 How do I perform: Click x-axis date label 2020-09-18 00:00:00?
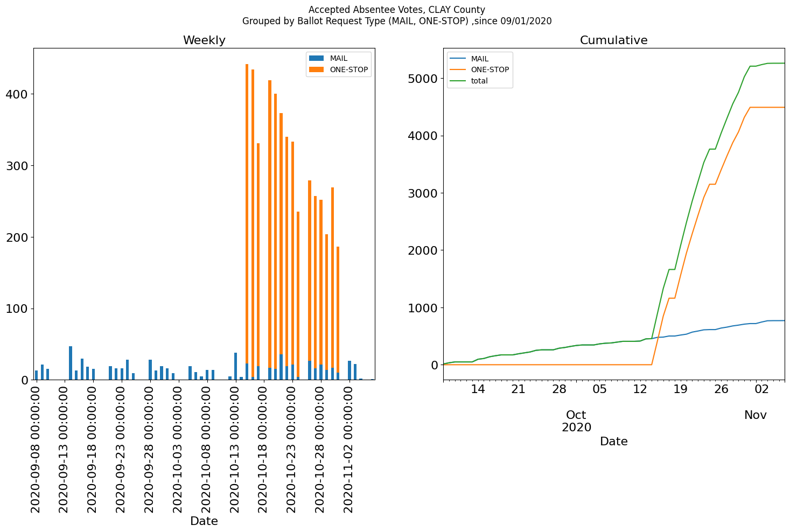tap(93, 449)
